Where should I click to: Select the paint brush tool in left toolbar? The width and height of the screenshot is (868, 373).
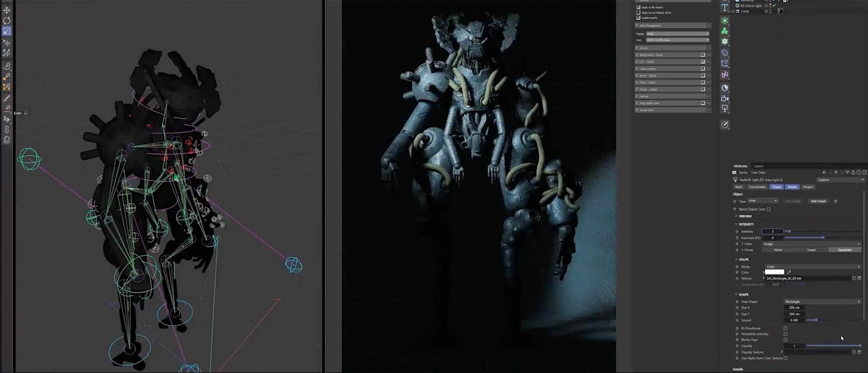[7, 98]
